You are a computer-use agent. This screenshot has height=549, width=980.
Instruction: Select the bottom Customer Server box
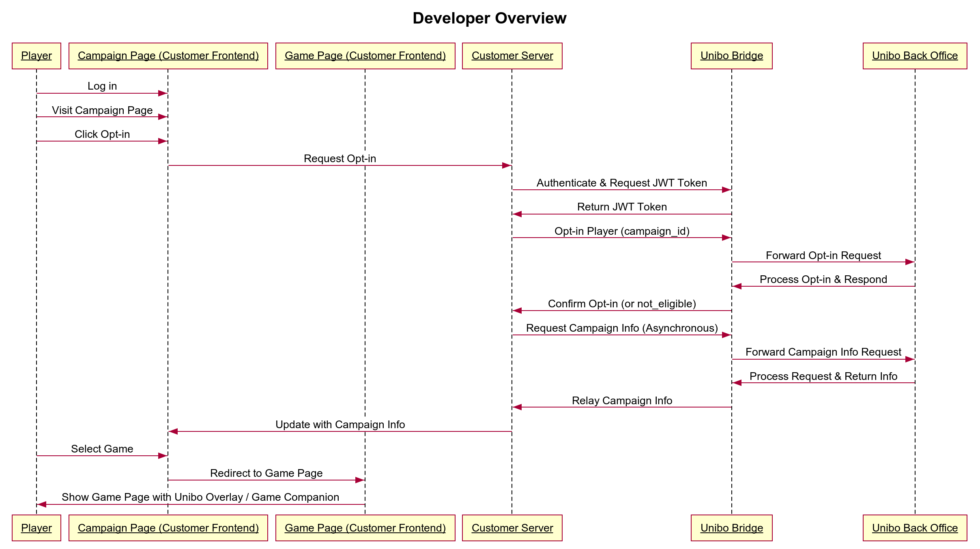(x=512, y=528)
